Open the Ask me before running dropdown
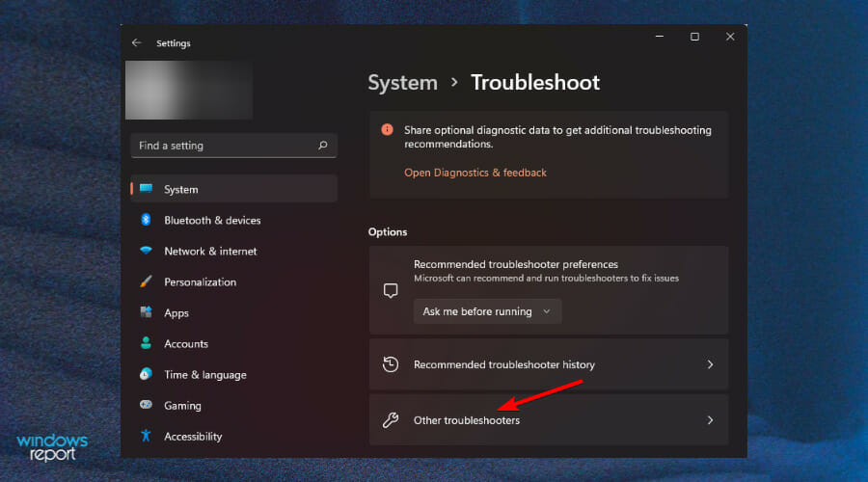Viewport: 868px width, 482px height. [x=487, y=311]
